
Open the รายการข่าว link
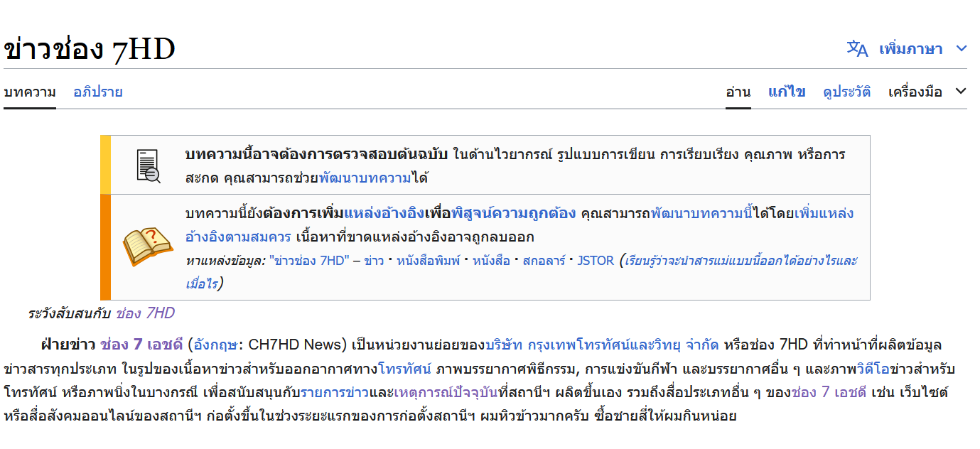point(333,392)
